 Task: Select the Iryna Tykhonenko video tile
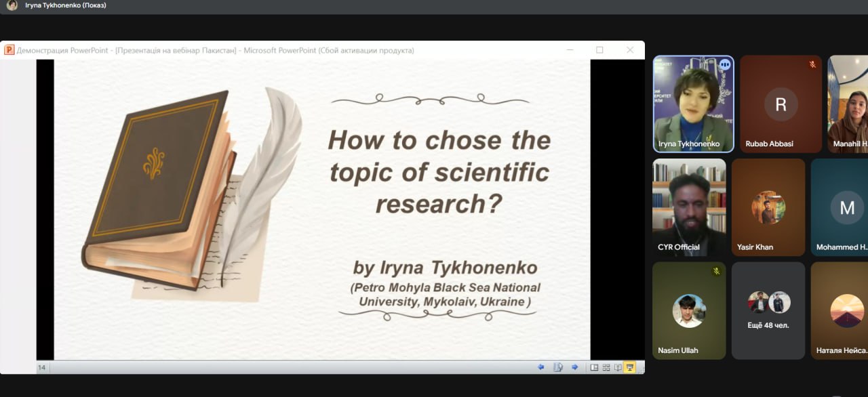(693, 104)
